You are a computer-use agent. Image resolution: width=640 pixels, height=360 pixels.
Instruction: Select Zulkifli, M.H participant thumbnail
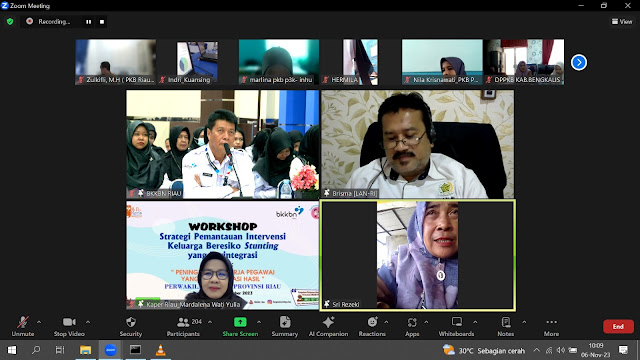(116, 62)
